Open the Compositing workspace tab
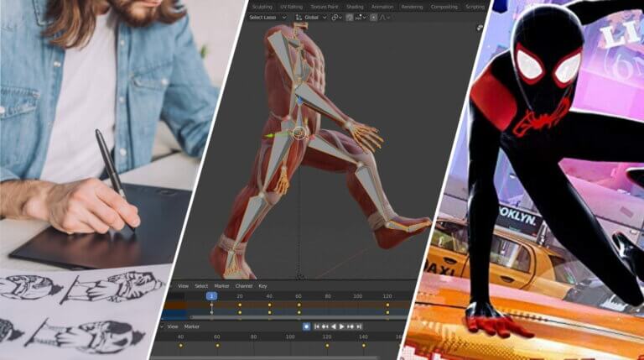Screen dimensions: 644x360 (x=444, y=7)
